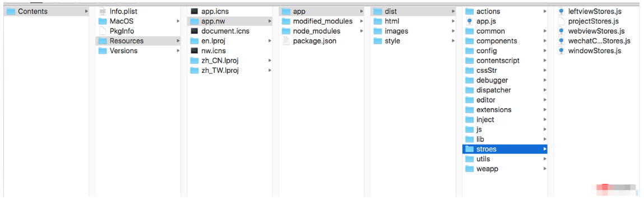Select the folder name weapp
Viewport: 644px width, 204px height.
pyautogui.click(x=488, y=169)
